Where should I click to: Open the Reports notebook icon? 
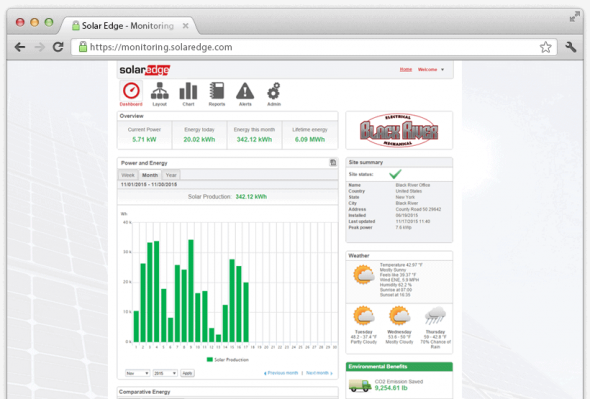pos(217,91)
